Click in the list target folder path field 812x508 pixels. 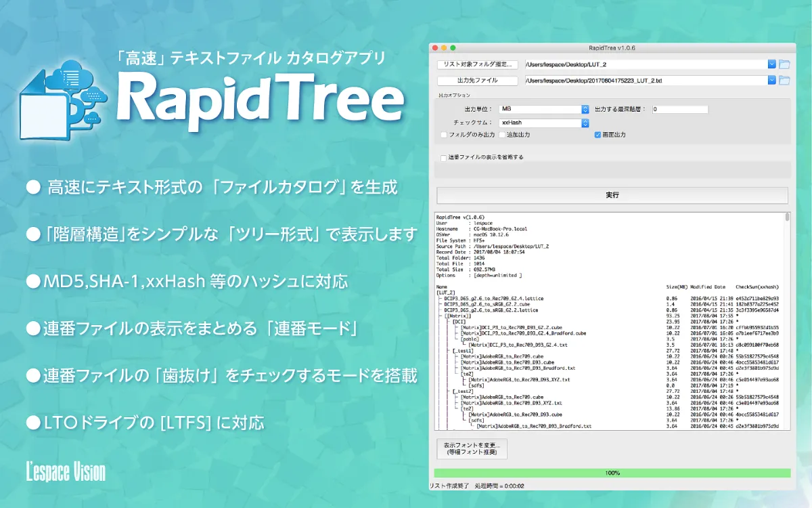point(646,64)
